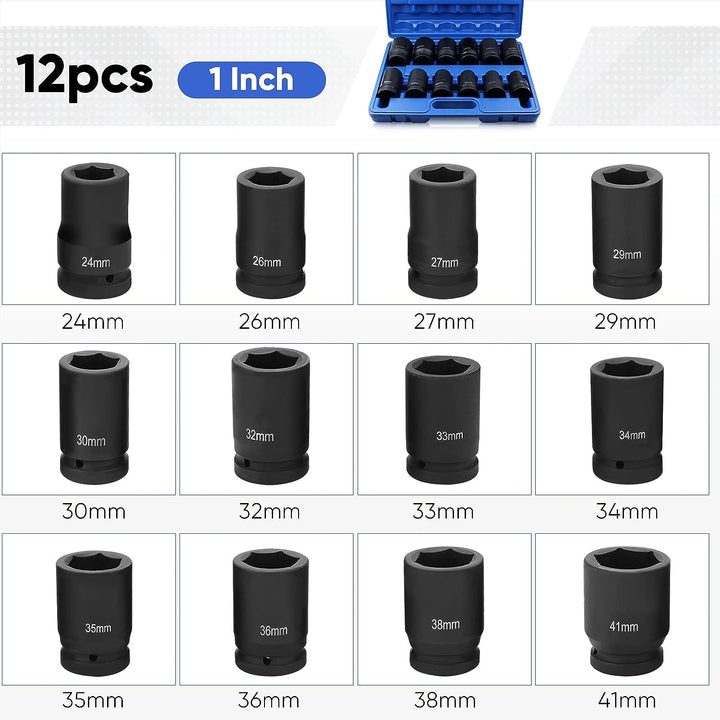Choose the 29mm socket thumbnail
720x720 pixels.
(622, 229)
